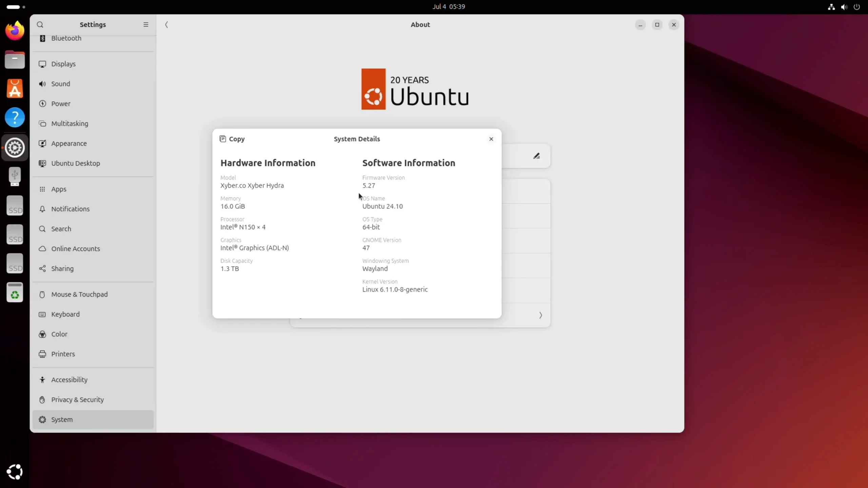This screenshot has width=868, height=488.
Task: Open Trash from the dock
Action: (15, 292)
